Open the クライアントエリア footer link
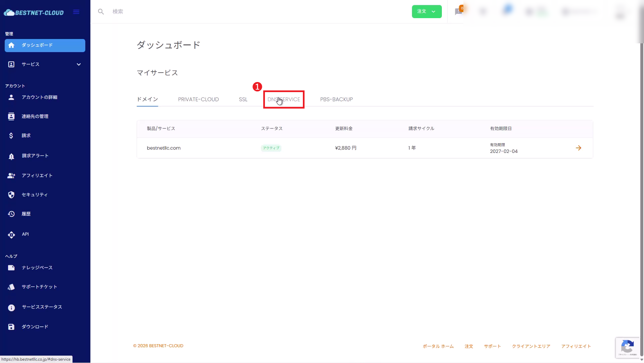The width and height of the screenshot is (644, 363). click(x=531, y=346)
